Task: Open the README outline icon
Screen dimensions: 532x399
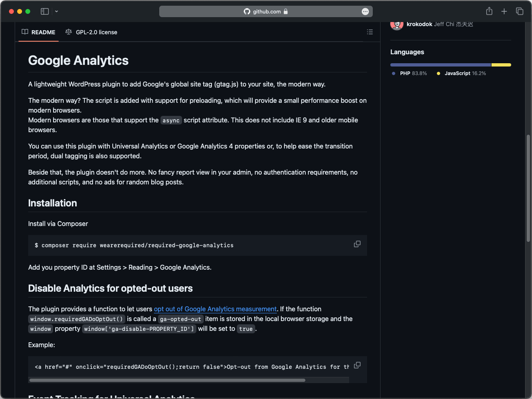Action: pos(370,32)
